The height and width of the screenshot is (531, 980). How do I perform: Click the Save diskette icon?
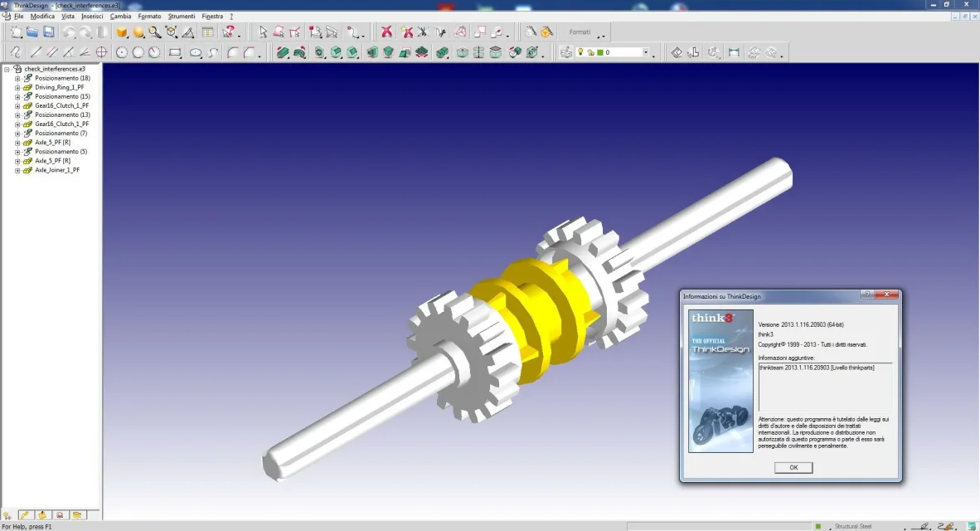click(49, 32)
